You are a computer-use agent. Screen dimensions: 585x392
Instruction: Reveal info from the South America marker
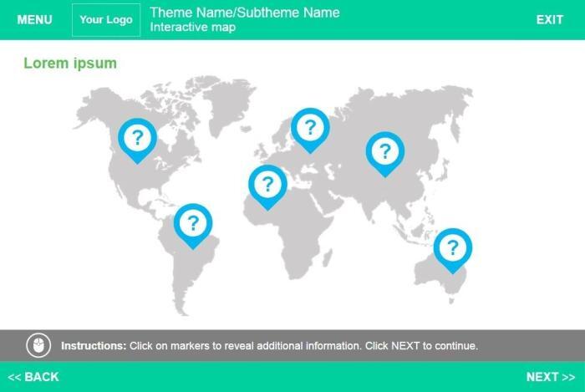[193, 223]
